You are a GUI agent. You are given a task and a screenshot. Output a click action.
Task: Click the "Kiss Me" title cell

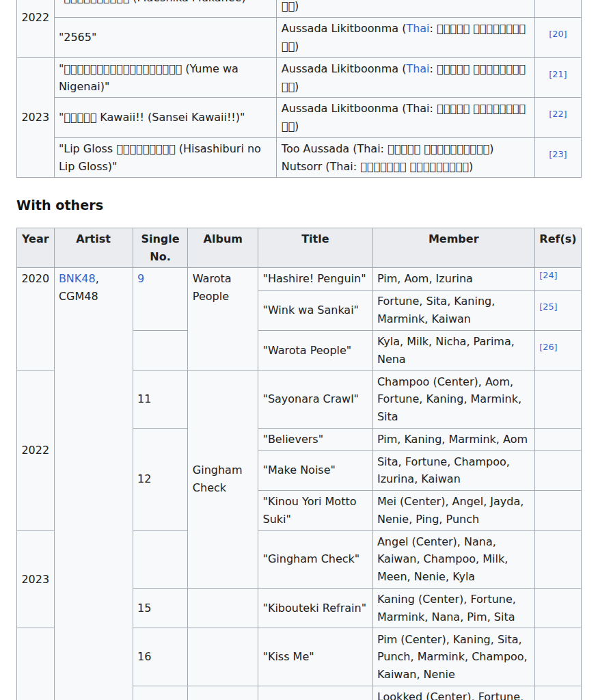(288, 657)
